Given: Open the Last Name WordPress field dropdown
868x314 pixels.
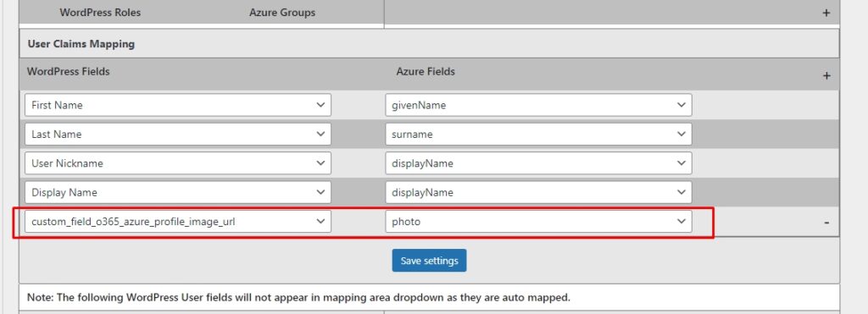Looking at the screenshot, I should click(x=178, y=135).
